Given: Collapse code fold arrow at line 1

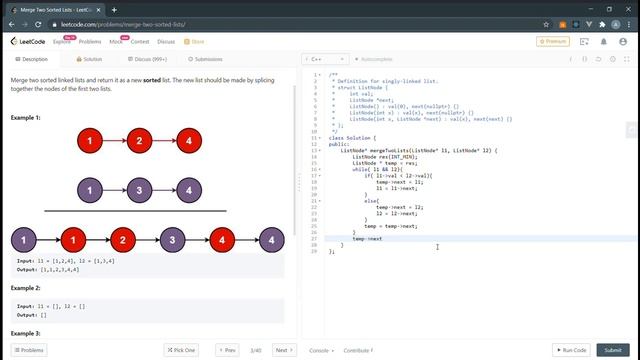Looking at the screenshot, I should coord(320,75).
